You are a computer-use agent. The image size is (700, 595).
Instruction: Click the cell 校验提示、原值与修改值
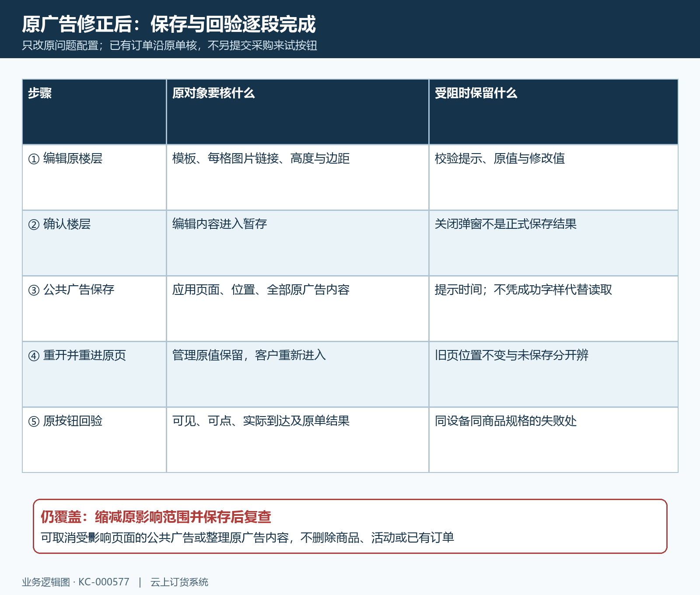pyautogui.click(x=553, y=177)
